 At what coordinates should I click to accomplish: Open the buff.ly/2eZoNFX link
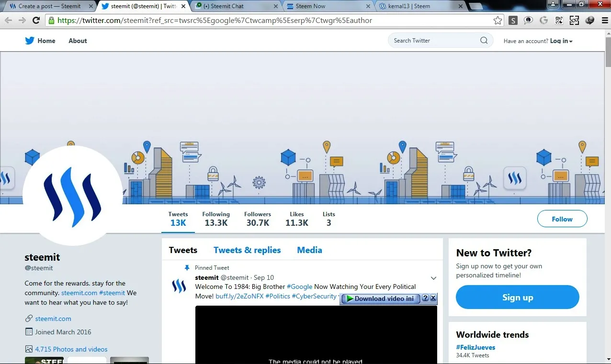(239, 296)
